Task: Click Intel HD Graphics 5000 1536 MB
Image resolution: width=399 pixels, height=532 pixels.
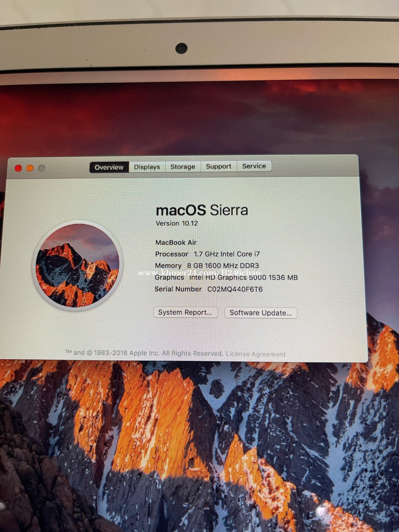Action: point(243,278)
